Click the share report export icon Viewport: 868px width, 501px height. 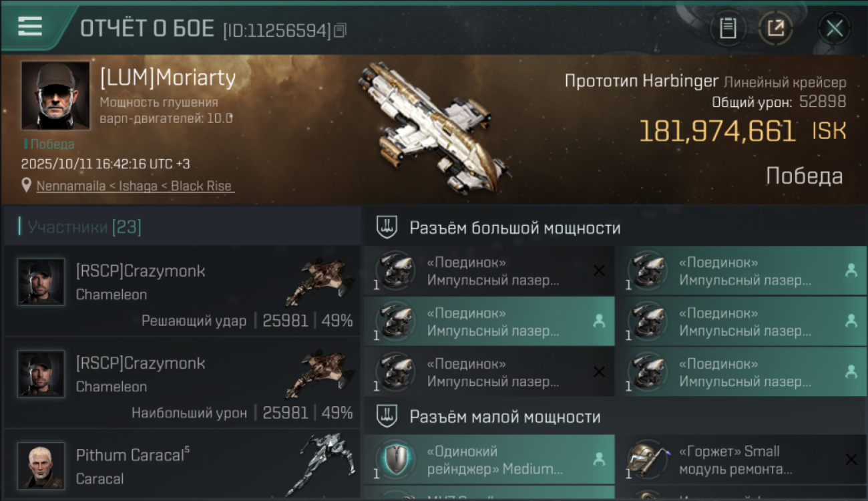pyautogui.click(x=775, y=29)
